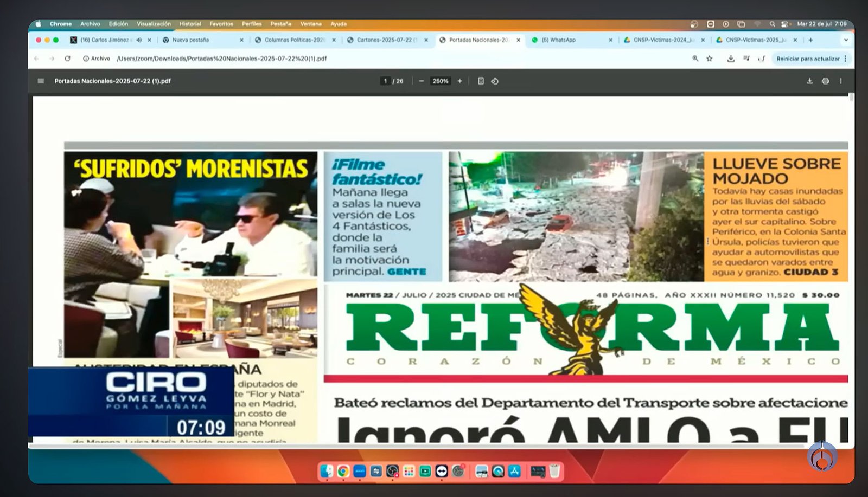868x497 pixels.
Task: Open Control Center in menu bar
Action: coord(784,24)
